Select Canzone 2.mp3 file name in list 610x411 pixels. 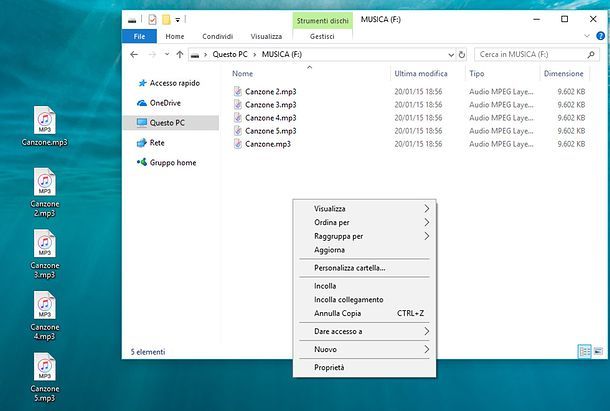271,91
